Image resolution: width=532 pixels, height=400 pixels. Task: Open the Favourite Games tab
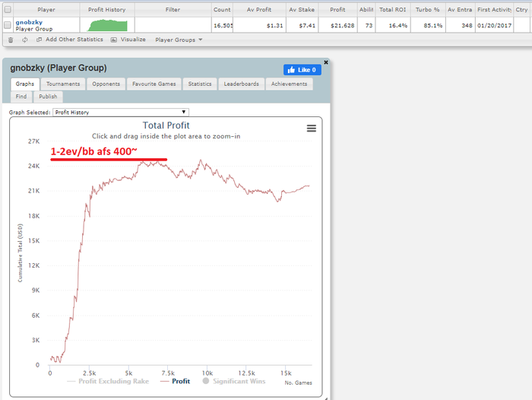pos(154,84)
